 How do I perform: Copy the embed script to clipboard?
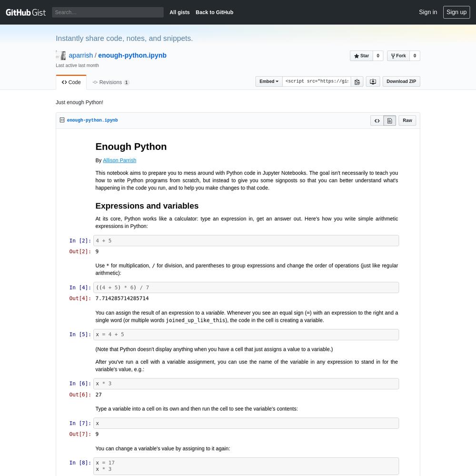pos(357,81)
